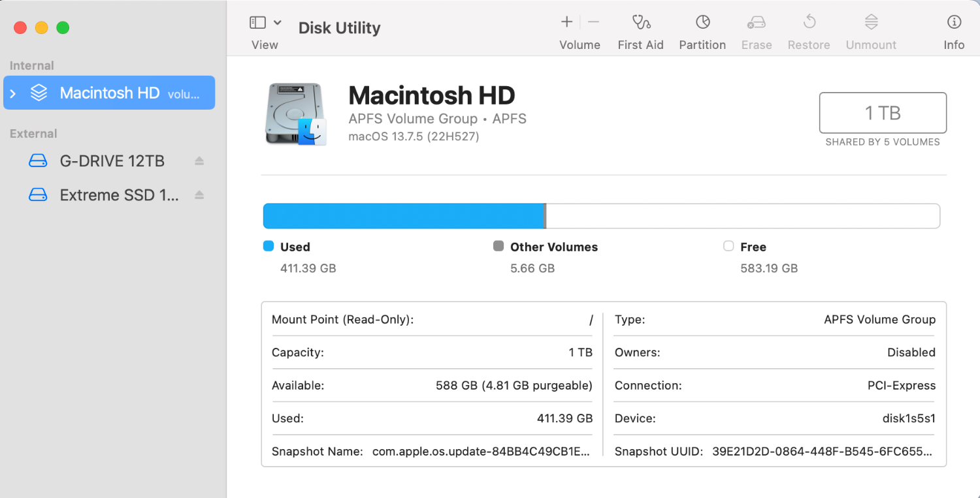The width and height of the screenshot is (980, 498).
Task: Close the Disk Utility window
Action: (x=20, y=28)
